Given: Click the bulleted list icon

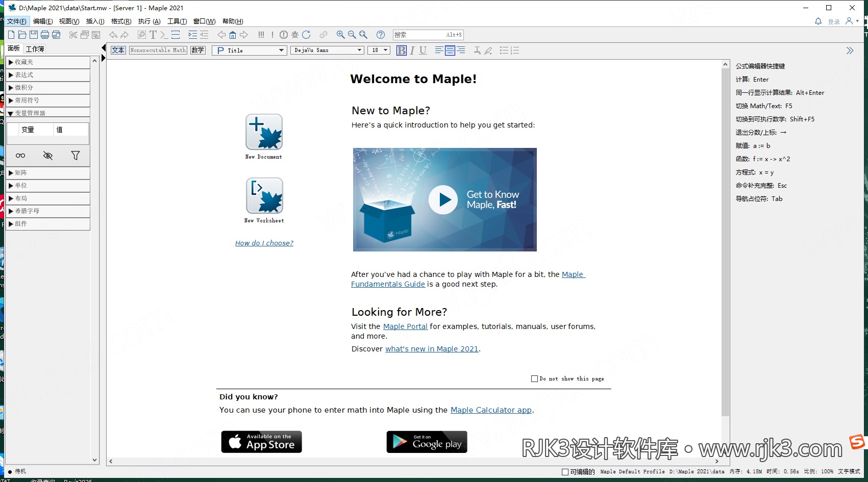Looking at the screenshot, I should tap(504, 50).
